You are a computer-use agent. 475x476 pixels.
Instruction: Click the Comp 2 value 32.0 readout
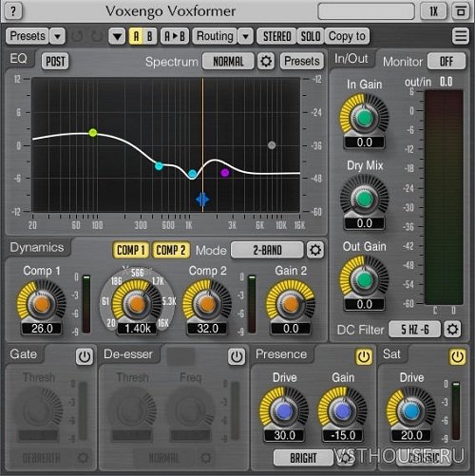click(207, 329)
